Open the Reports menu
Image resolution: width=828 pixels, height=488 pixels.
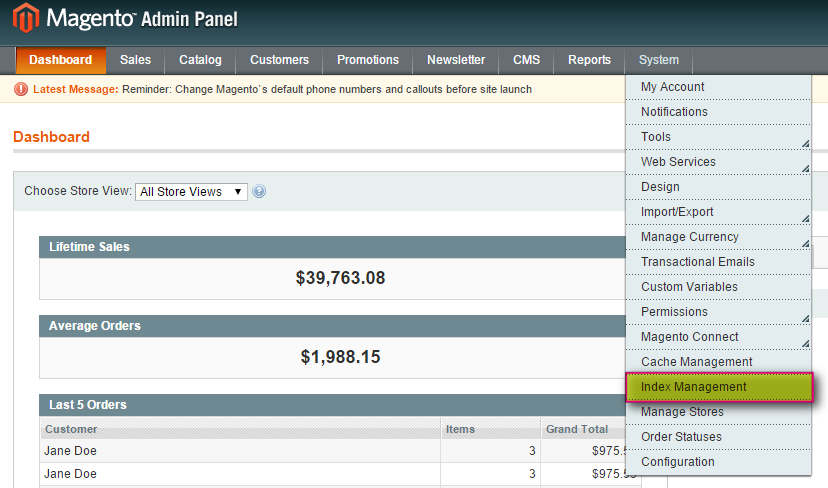point(589,60)
